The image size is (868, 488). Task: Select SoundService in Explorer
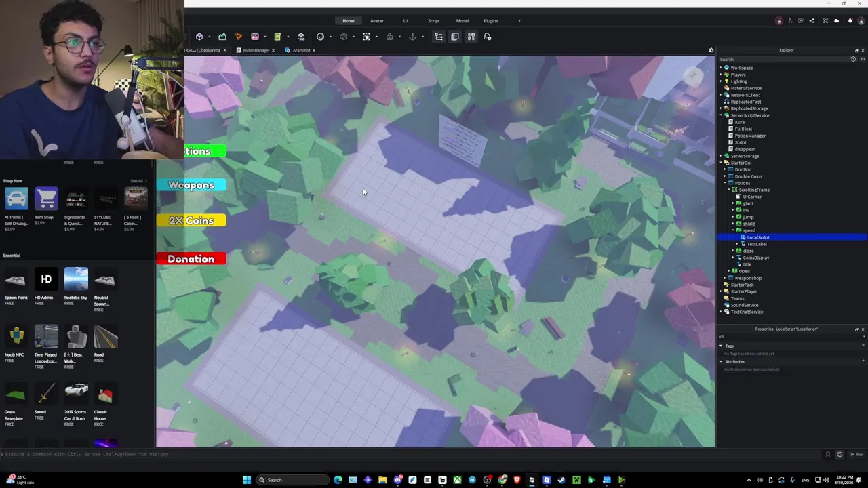tap(745, 305)
